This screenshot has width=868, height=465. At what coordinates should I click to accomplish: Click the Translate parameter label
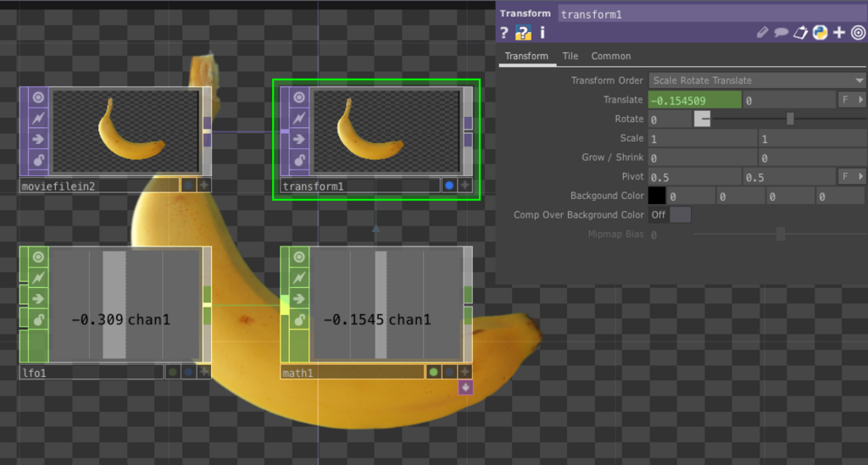623,100
